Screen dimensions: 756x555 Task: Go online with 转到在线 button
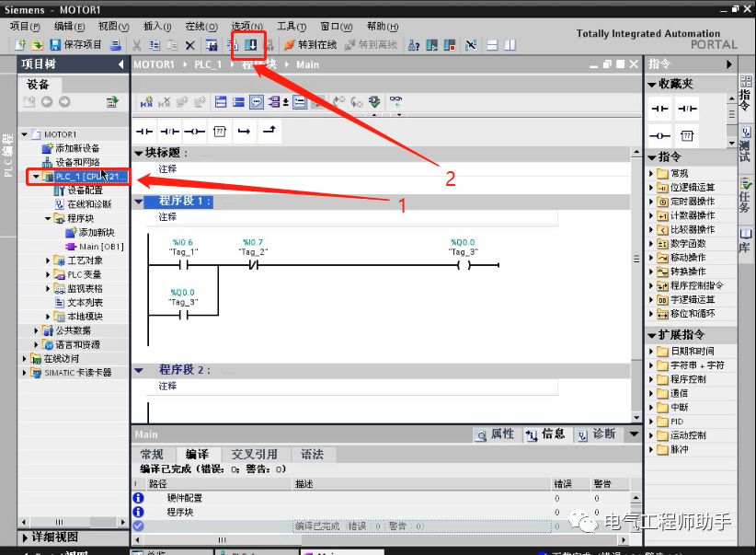point(311,45)
